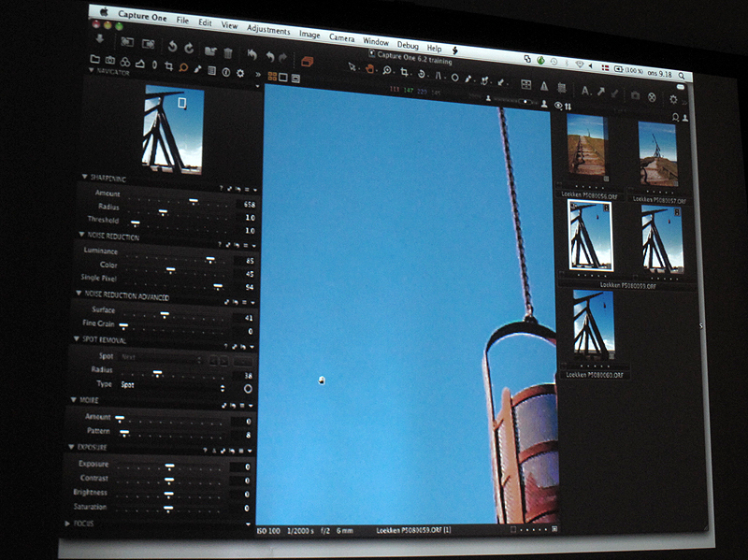
Task: Toggle the Spot Removal circle indicator
Action: (x=248, y=389)
